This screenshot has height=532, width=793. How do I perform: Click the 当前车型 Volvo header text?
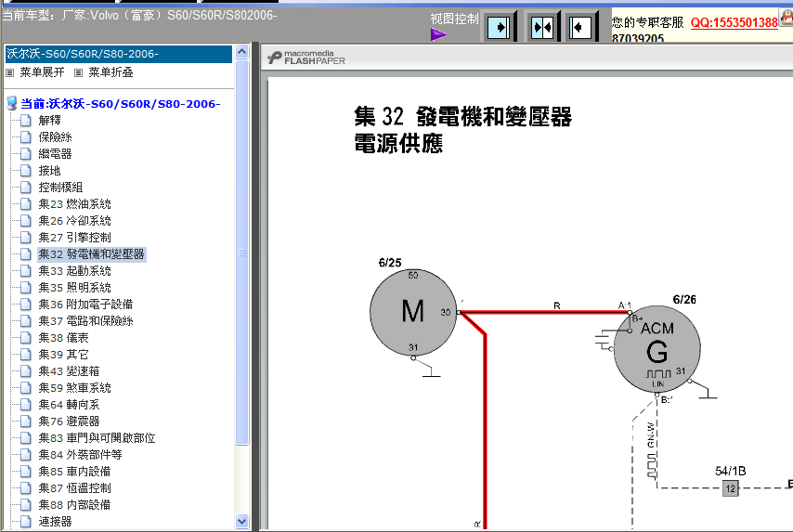click(139, 15)
